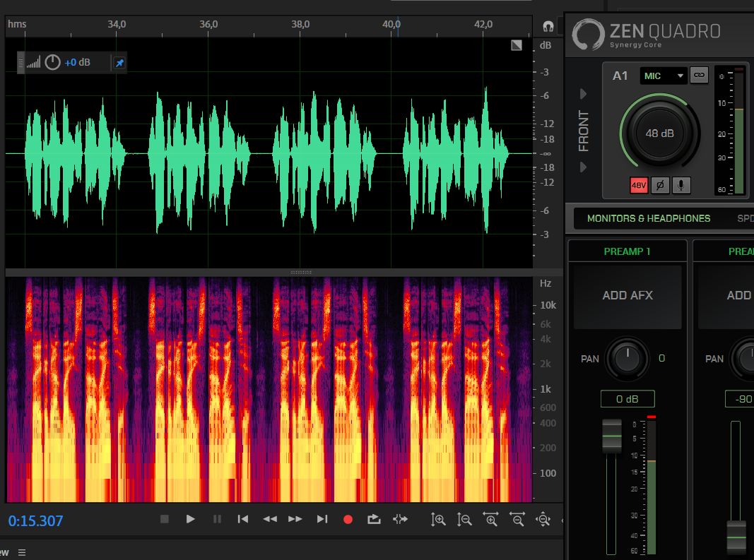The height and width of the screenshot is (560, 754).
Task: Click the square icon above the dB scale
Action: click(x=517, y=45)
